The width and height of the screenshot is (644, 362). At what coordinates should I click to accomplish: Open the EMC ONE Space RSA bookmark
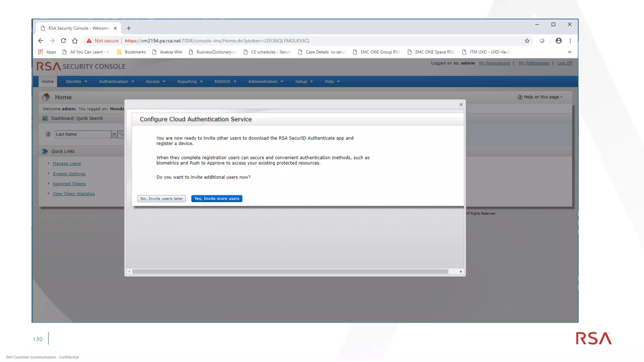pyautogui.click(x=431, y=52)
